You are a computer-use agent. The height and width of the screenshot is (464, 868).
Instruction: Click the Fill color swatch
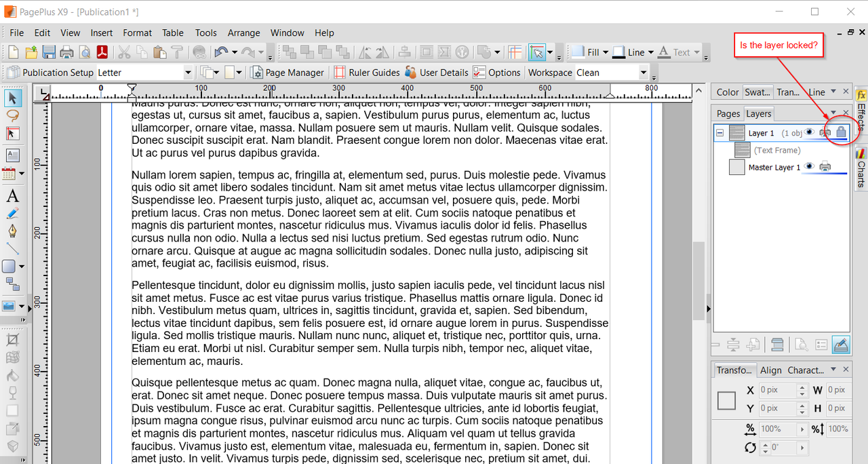pos(578,52)
